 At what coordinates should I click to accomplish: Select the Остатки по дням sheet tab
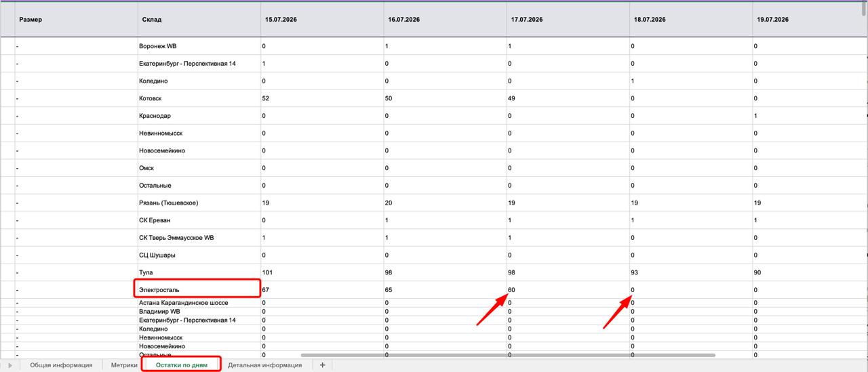click(182, 365)
